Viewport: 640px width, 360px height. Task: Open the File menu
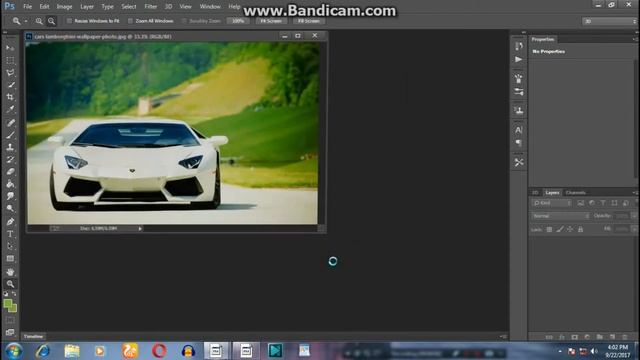point(27,7)
